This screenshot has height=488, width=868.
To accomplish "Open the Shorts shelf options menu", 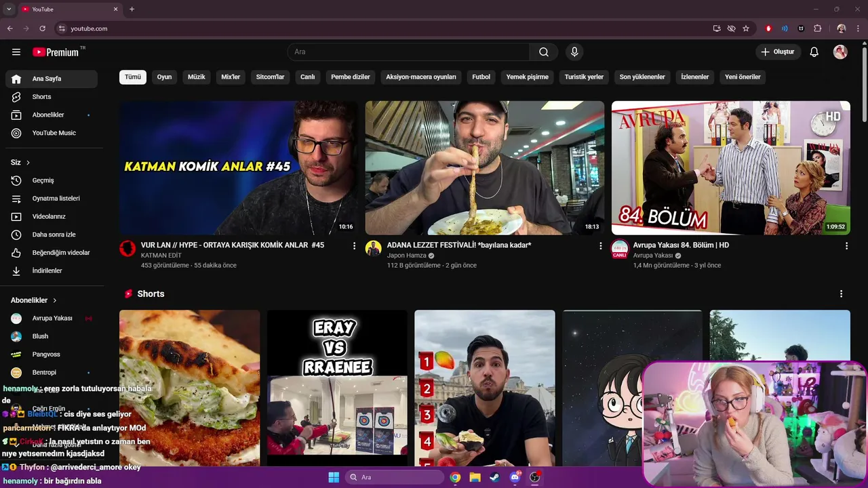I will pyautogui.click(x=842, y=294).
